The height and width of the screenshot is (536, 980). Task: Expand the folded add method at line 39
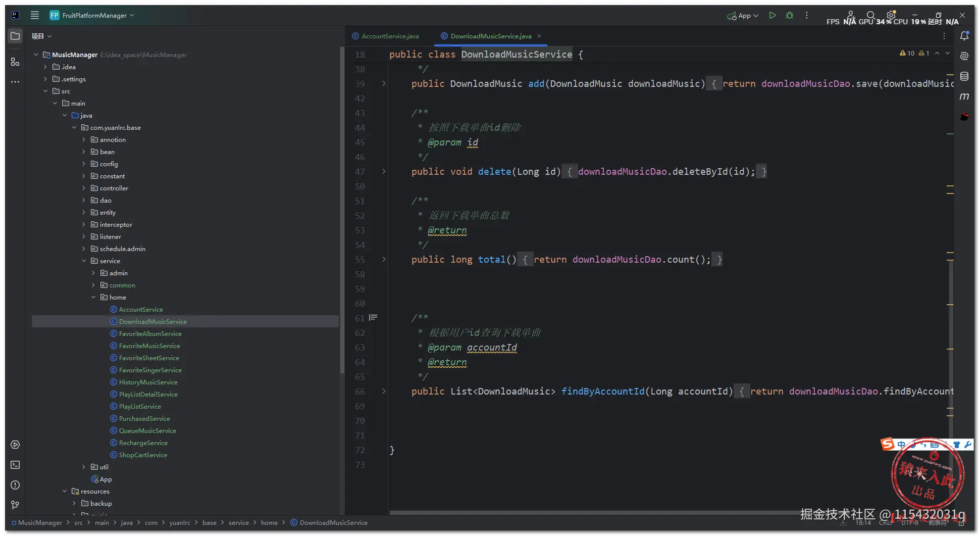pyautogui.click(x=384, y=83)
